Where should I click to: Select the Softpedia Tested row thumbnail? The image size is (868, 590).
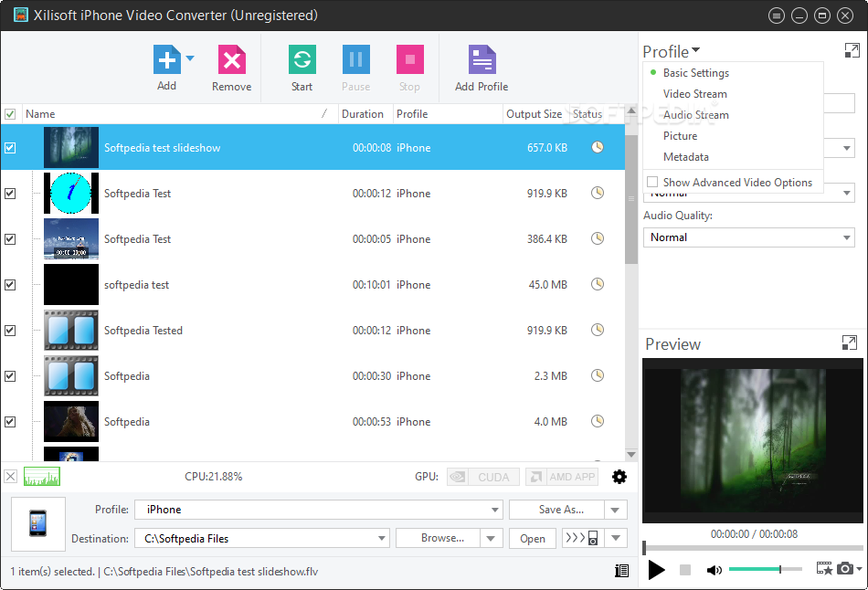click(x=71, y=330)
